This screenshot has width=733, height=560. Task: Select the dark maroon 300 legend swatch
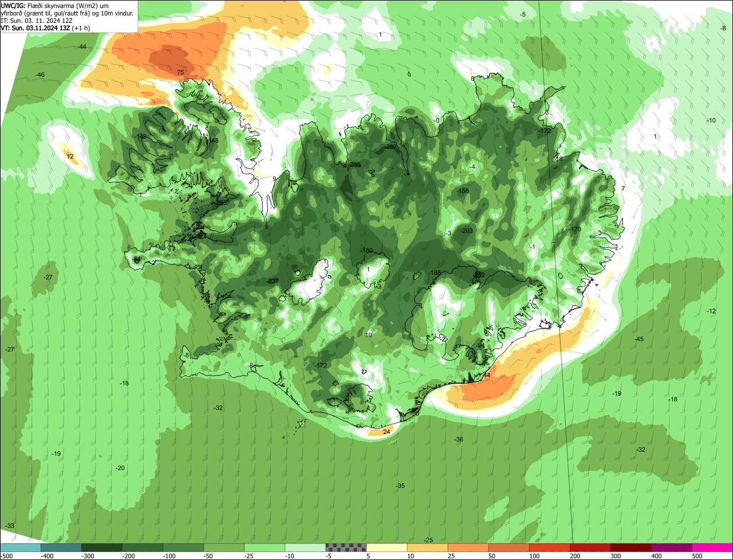point(630,547)
